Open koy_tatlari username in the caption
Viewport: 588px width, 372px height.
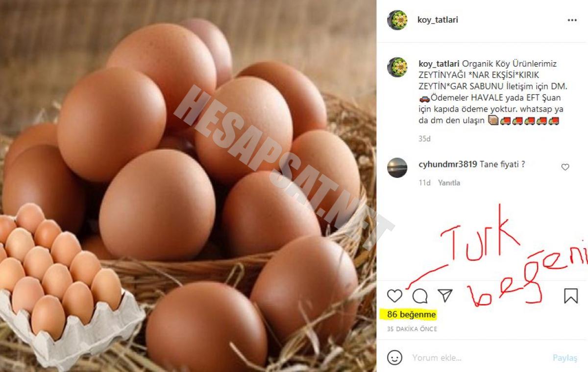439,64
